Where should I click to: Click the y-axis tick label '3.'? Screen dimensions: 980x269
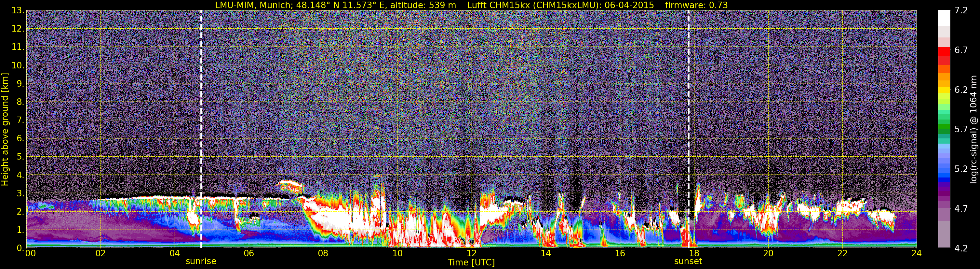[20, 193]
